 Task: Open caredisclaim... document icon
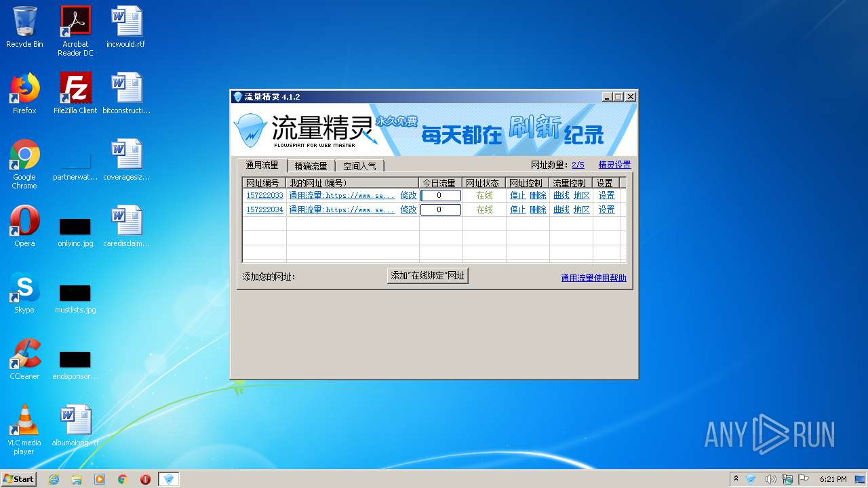tap(126, 226)
